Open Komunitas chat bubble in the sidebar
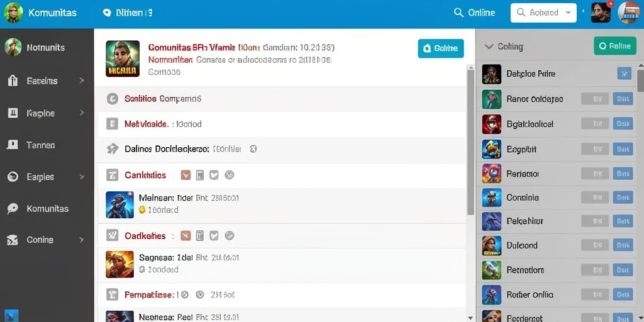The height and width of the screenshot is (322, 644). coord(13,209)
